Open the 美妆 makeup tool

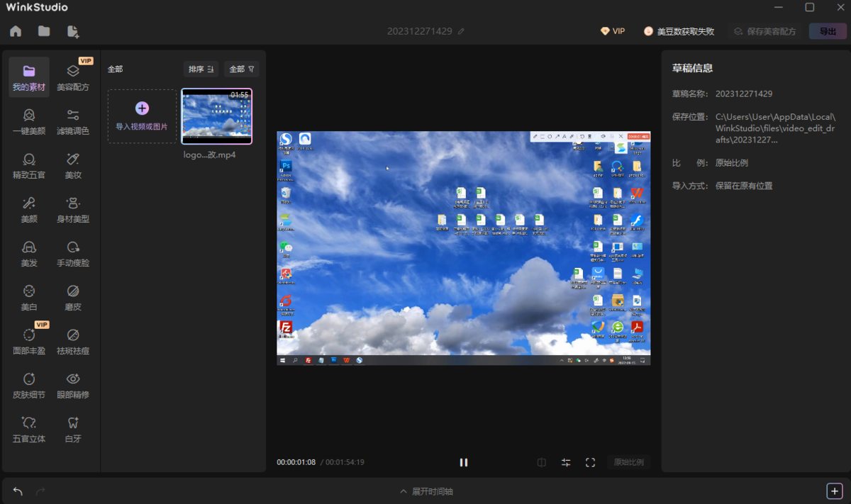coord(72,164)
